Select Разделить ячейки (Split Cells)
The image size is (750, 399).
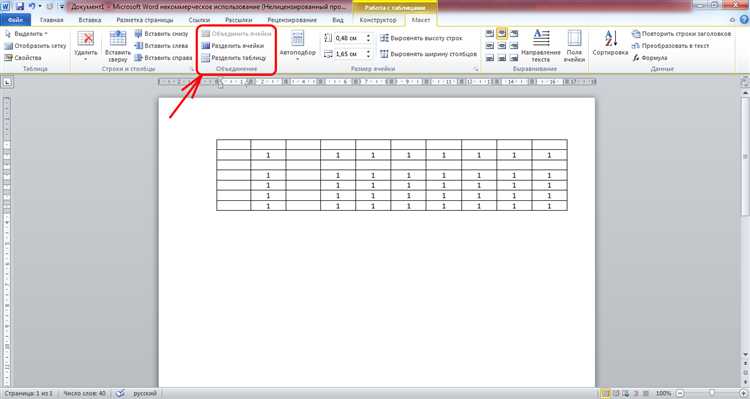[x=233, y=46]
